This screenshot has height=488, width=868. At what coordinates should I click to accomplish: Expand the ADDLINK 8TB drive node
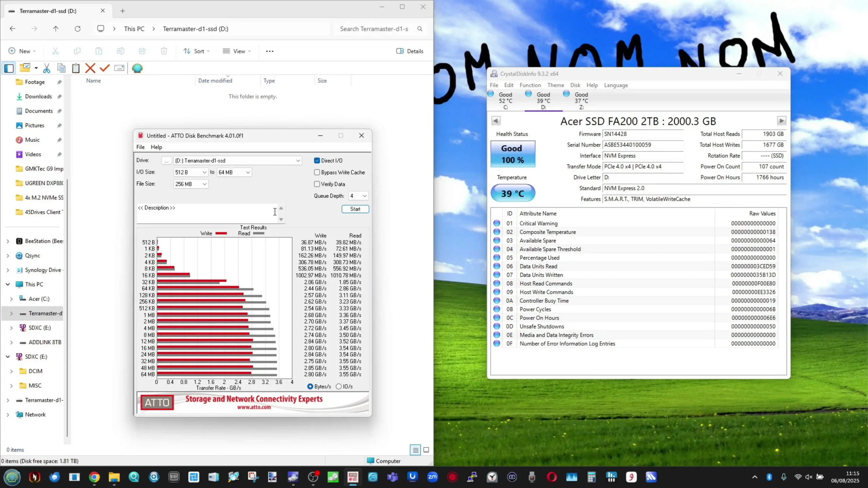tap(11, 342)
